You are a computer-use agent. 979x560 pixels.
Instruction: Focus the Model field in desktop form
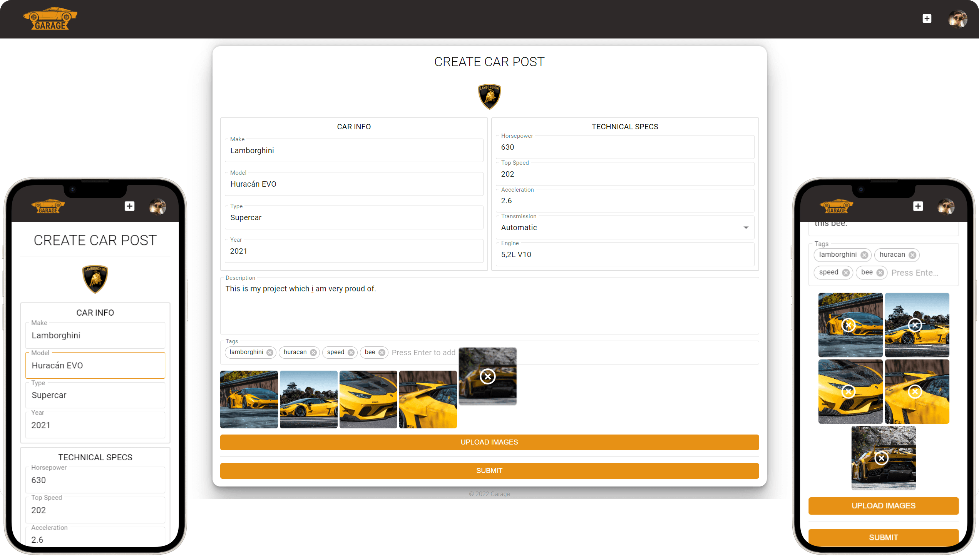(x=354, y=184)
